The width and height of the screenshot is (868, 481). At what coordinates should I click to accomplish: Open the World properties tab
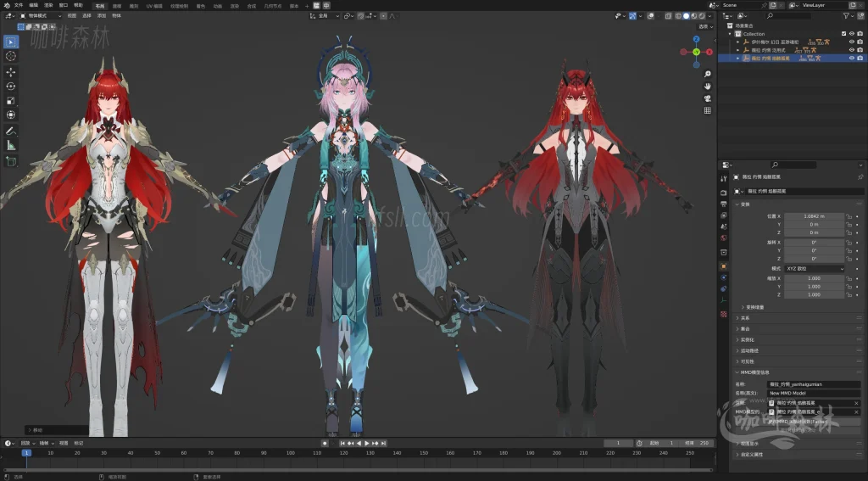[x=724, y=238]
